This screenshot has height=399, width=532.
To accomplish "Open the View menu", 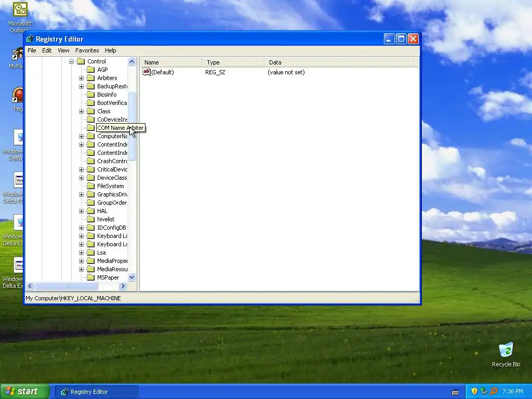I will point(63,50).
